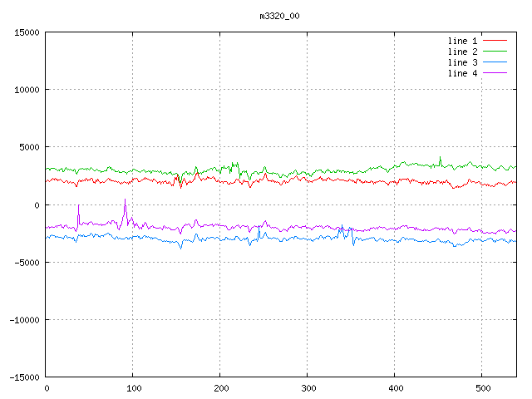Viewport: 532px width, 399px height.
Task: Click the -5000 y-axis label
Action: coord(27,263)
